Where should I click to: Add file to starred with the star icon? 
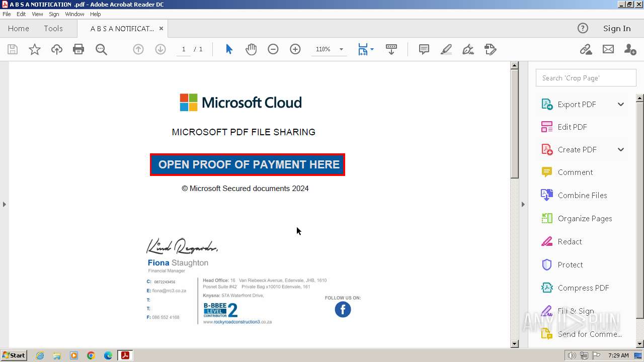34,49
